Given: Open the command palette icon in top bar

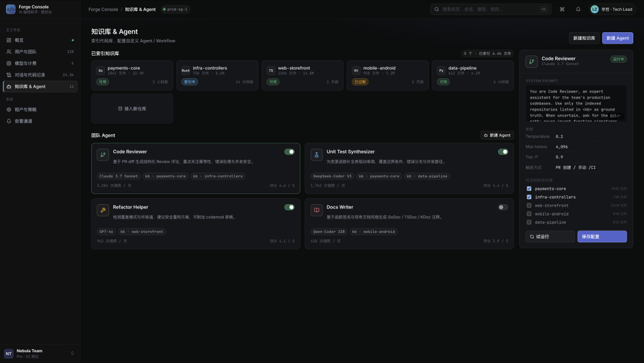Looking at the screenshot, I should point(562,9).
